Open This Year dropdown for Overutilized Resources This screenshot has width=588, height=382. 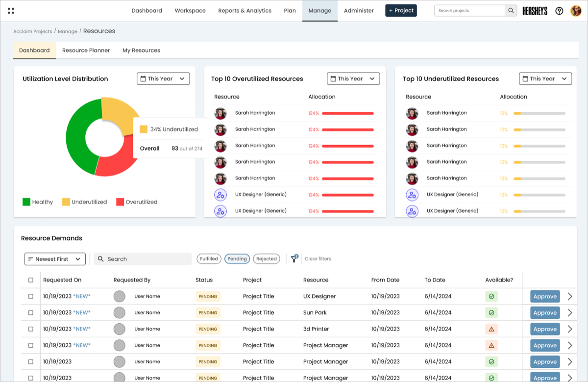(x=353, y=78)
